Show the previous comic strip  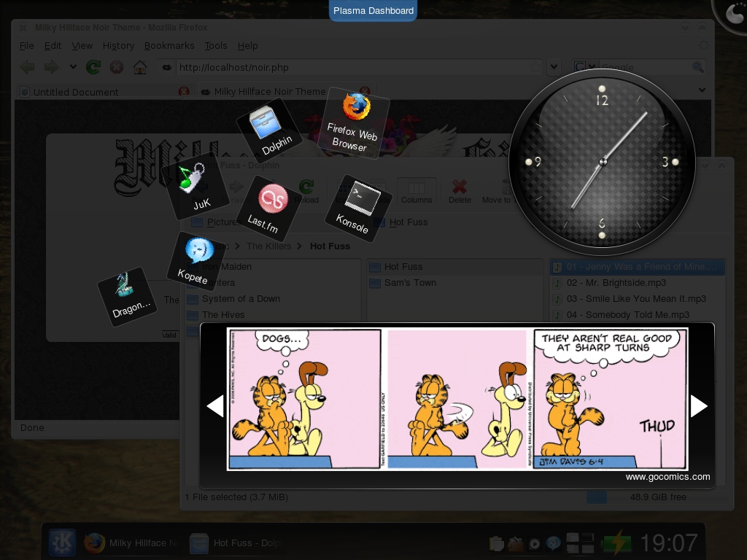tap(215, 405)
